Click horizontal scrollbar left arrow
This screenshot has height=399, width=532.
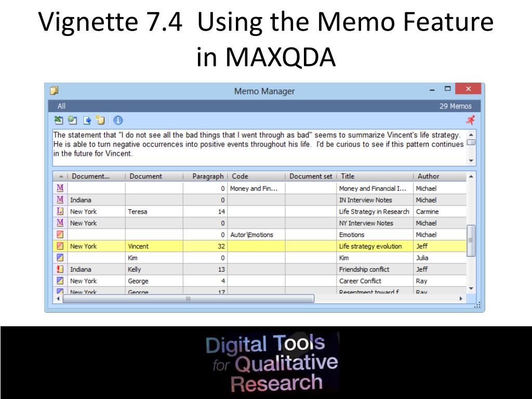58,299
